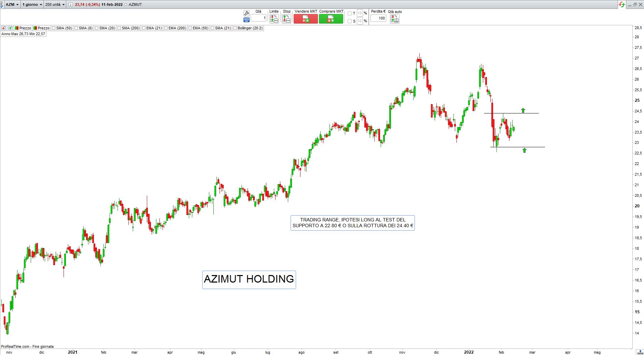
Task: Click the red Vendere MKT button
Action: (306, 19)
